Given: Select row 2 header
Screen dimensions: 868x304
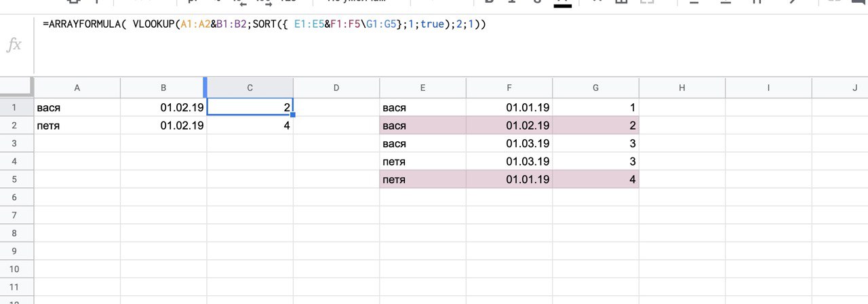Looking at the screenshot, I should coord(16,125).
